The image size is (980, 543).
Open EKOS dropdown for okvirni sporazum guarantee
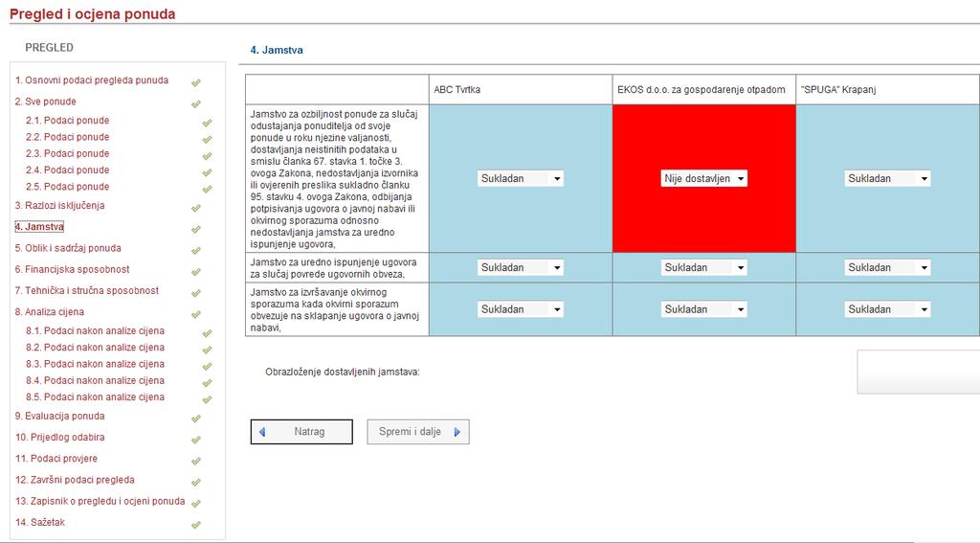[704, 309]
